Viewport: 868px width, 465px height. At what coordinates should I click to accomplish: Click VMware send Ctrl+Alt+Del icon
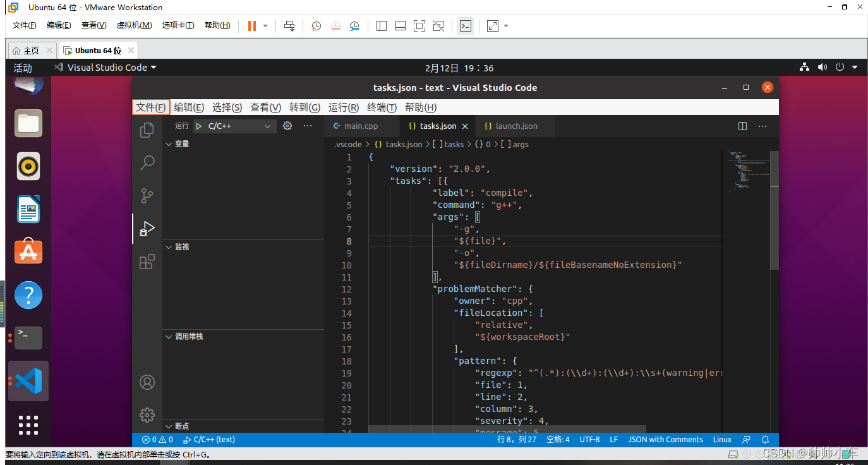pos(289,26)
